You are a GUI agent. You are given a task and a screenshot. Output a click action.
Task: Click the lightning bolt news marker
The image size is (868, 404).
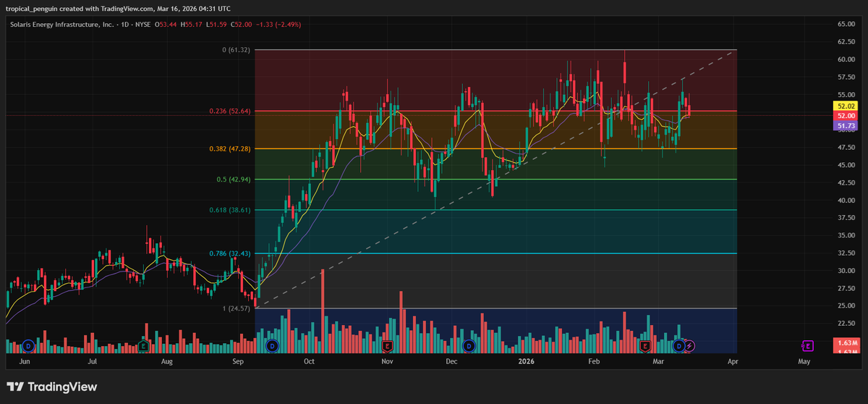pos(689,346)
